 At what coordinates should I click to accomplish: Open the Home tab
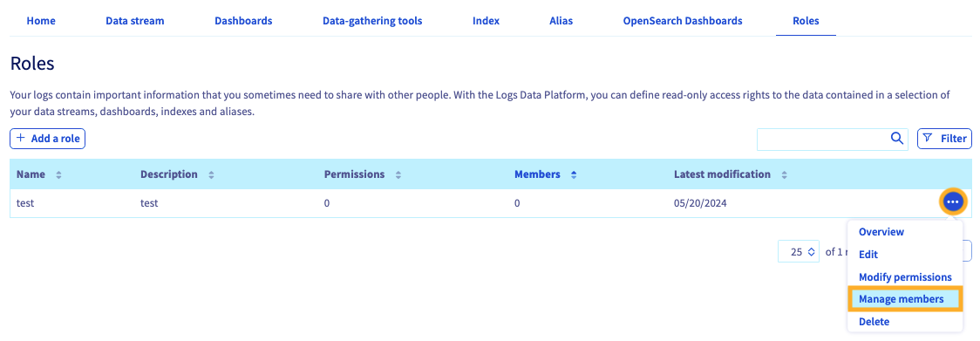(x=41, y=21)
